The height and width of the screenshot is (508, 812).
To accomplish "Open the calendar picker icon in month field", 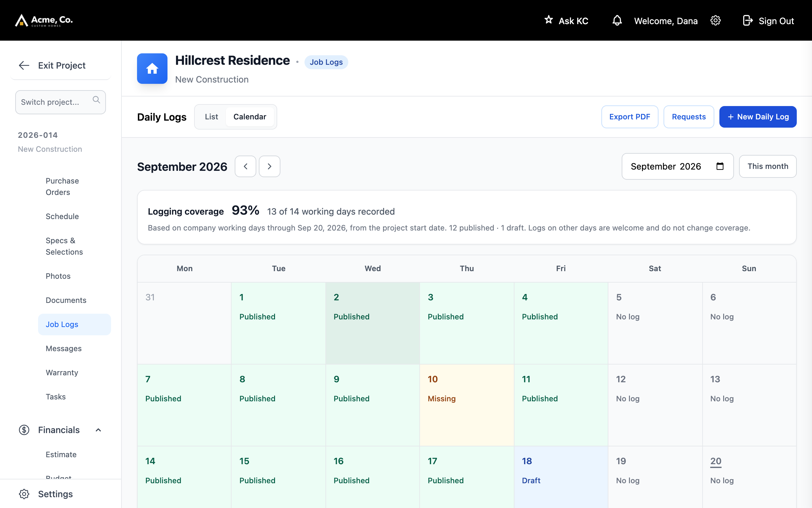I will tap(720, 166).
